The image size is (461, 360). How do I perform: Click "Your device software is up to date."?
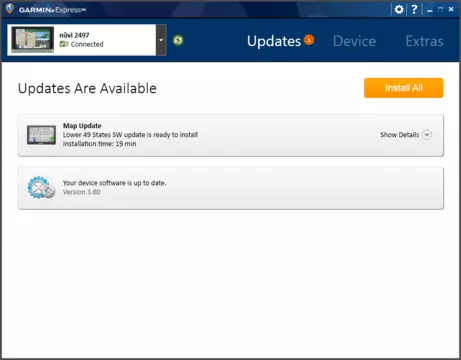click(114, 183)
